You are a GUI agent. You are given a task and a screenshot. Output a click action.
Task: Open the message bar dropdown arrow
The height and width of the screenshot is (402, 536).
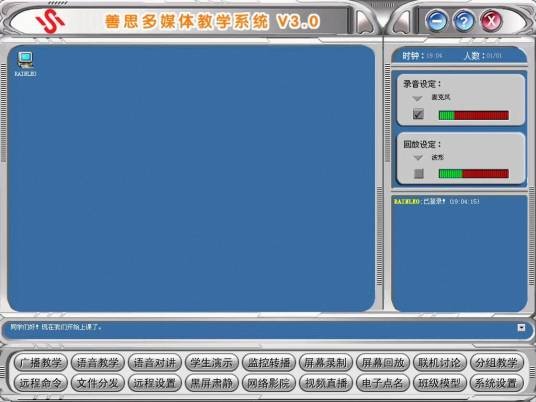click(x=521, y=328)
